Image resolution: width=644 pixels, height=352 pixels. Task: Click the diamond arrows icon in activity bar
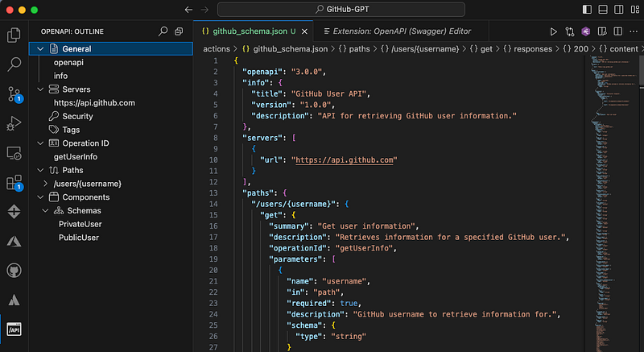[x=14, y=212]
